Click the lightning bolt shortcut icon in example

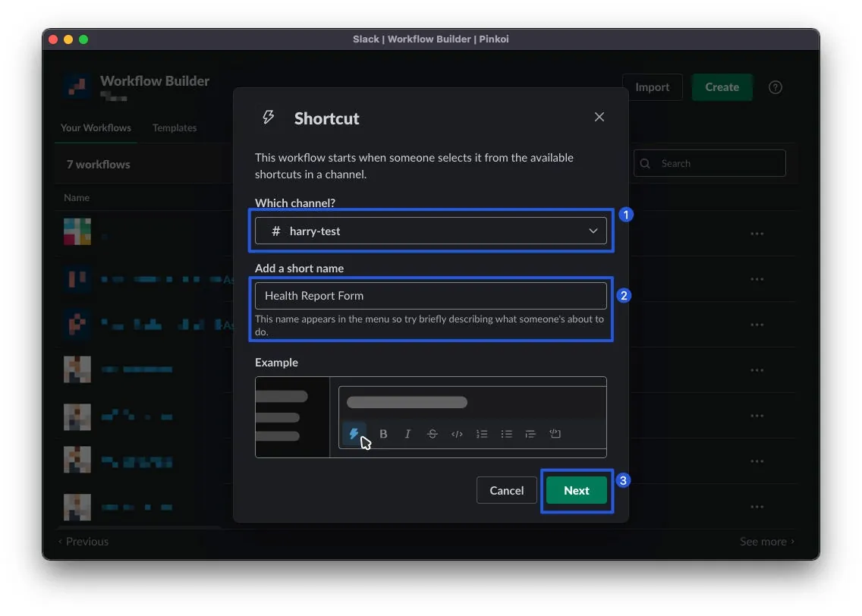(354, 434)
